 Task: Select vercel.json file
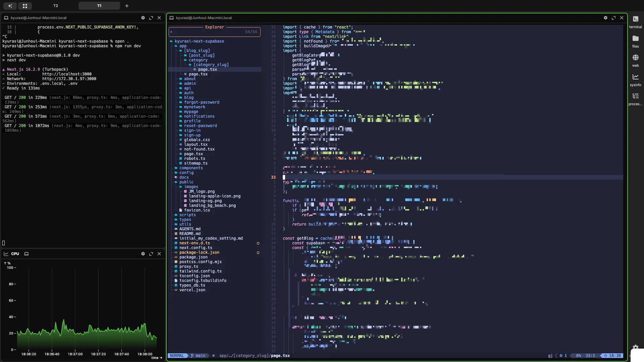click(192, 290)
